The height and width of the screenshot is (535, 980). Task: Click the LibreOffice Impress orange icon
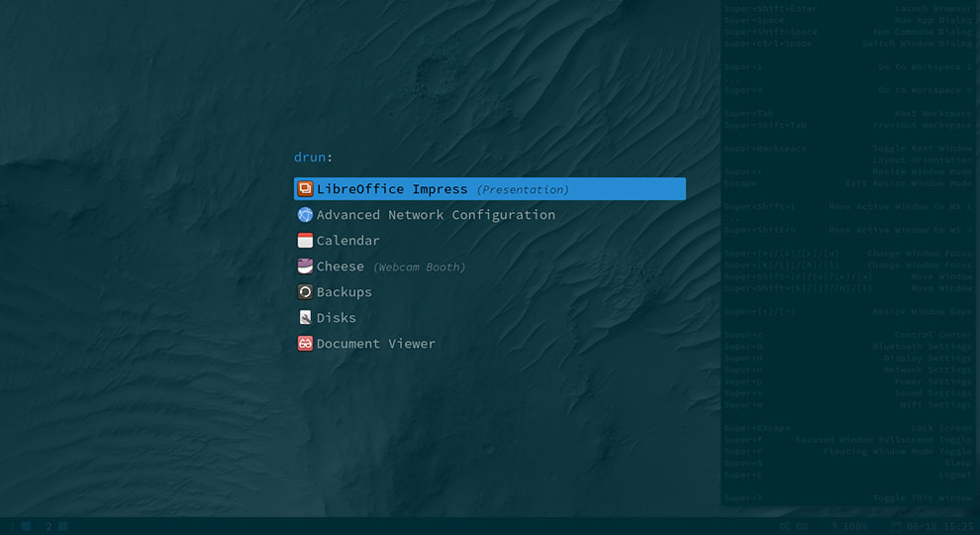(305, 188)
